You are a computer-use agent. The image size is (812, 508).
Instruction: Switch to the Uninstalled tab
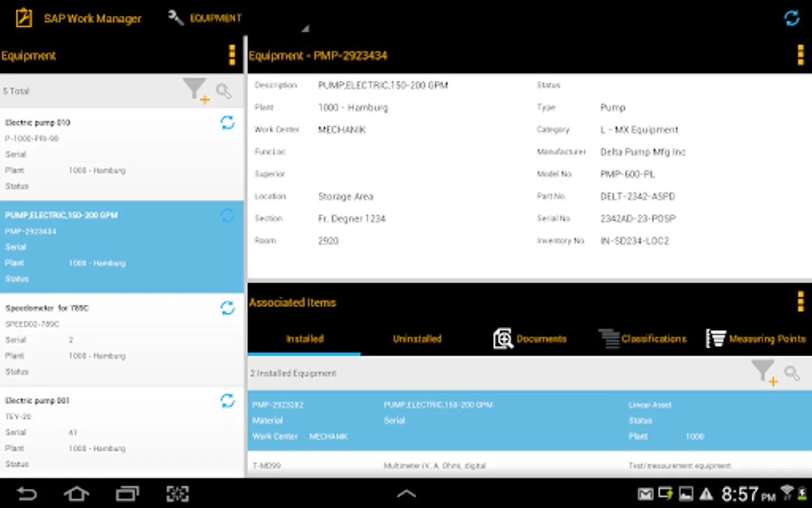[417, 339]
